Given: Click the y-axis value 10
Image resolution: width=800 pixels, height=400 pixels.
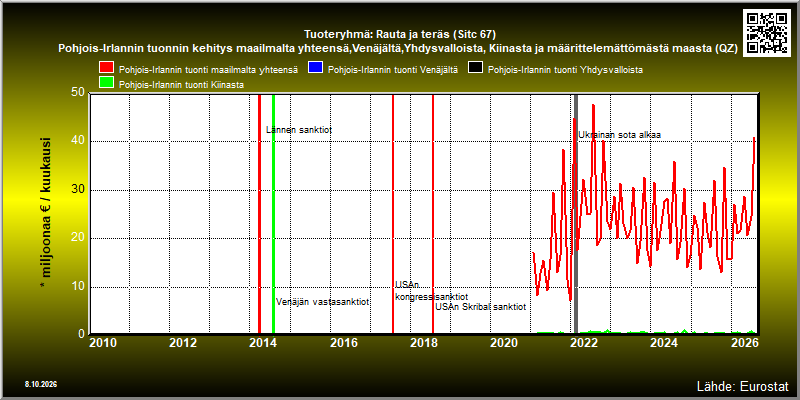Looking at the screenshot, I should coord(78,287).
